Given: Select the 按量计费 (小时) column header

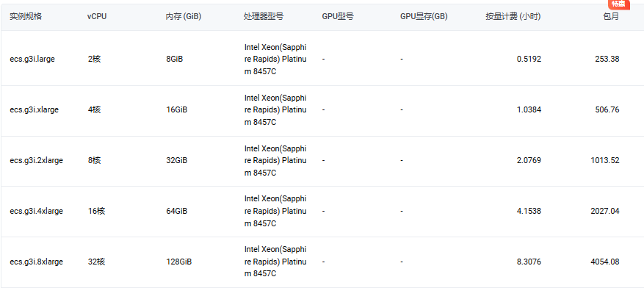Looking at the screenshot, I should (513, 17).
